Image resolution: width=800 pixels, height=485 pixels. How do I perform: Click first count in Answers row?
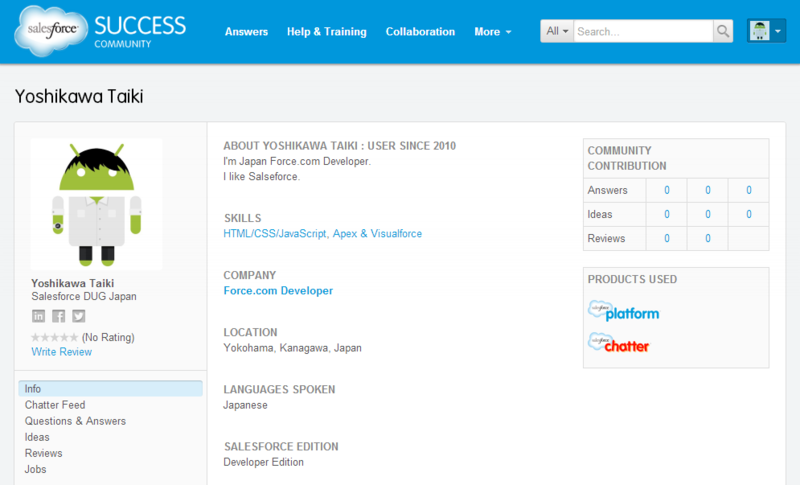click(x=667, y=190)
